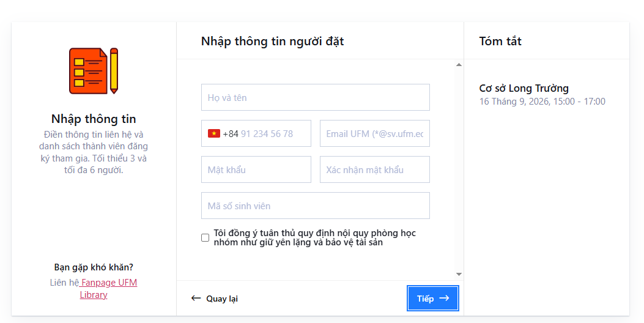Click the Tóm tắt heading

pyautogui.click(x=500, y=41)
